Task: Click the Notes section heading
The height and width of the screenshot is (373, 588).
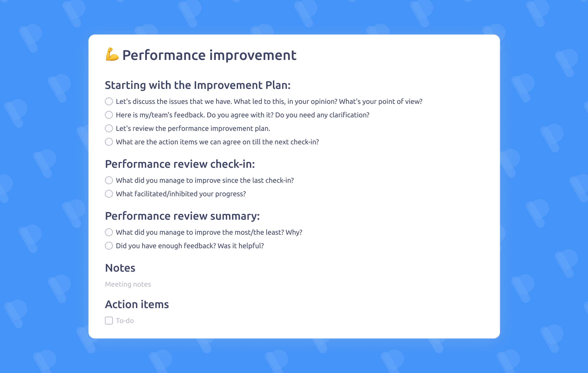Action: click(120, 268)
